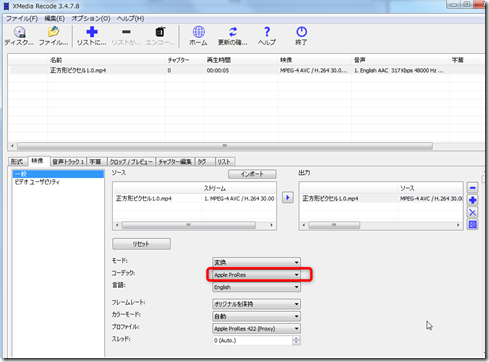Expand the モード dropdown

256,262
